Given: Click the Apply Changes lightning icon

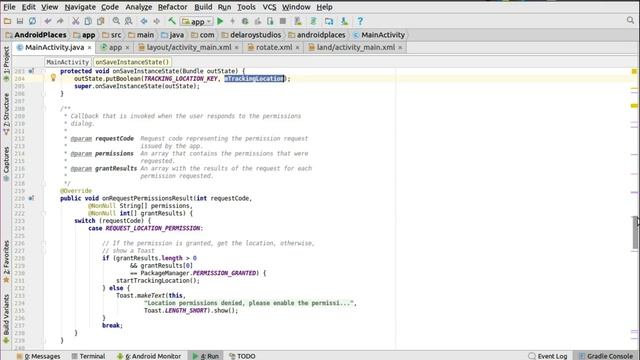Looking at the screenshot, I should coord(233,21).
